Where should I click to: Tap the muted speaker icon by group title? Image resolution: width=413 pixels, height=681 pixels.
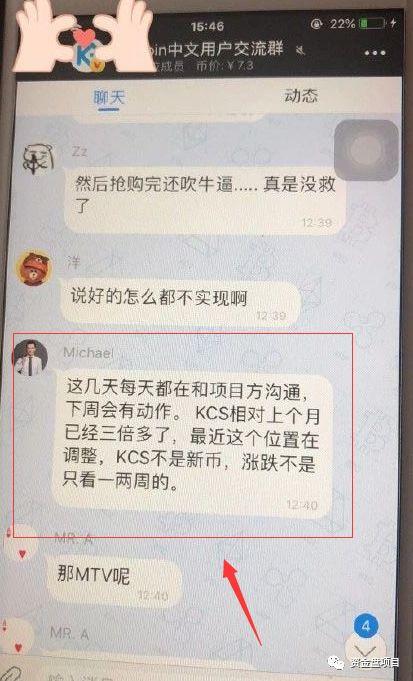(301, 51)
